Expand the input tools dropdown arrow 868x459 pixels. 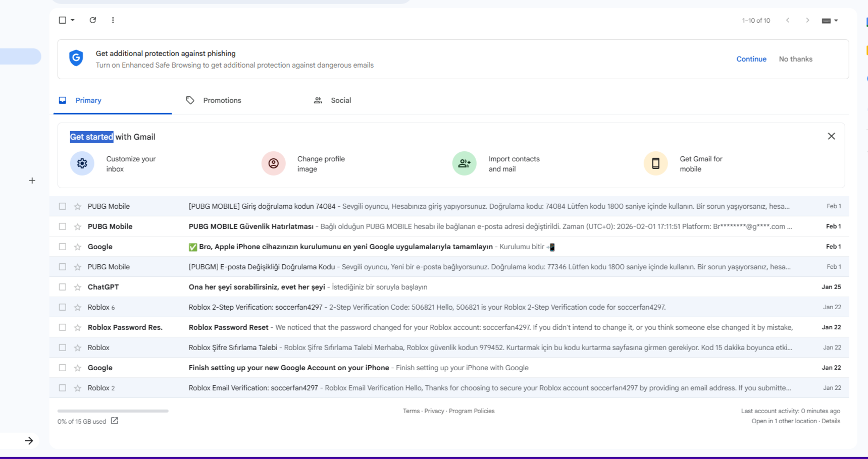click(x=836, y=21)
